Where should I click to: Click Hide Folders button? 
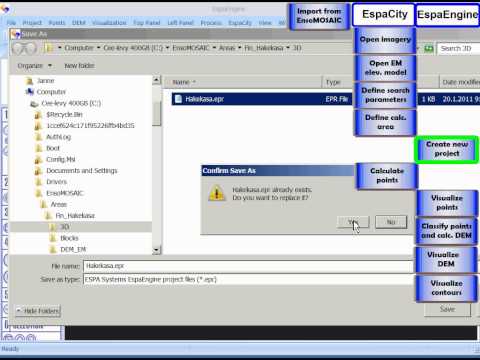pos(38,311)
